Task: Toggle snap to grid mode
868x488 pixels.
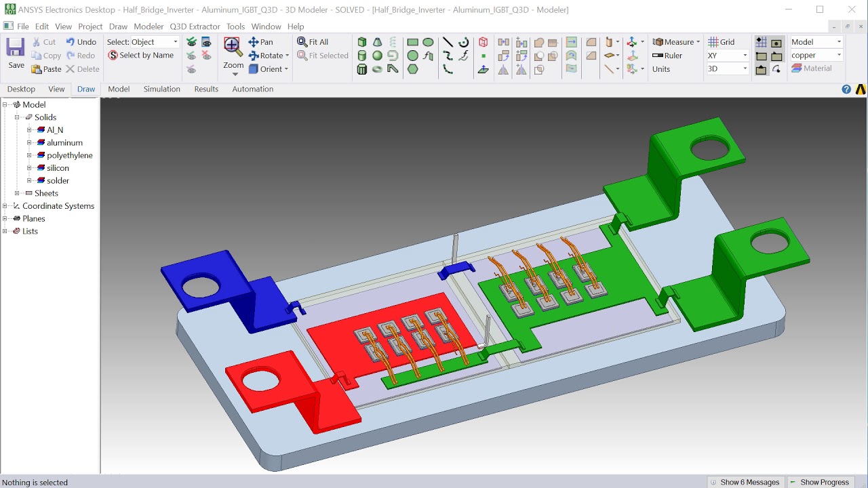Action: coord(762,42)
